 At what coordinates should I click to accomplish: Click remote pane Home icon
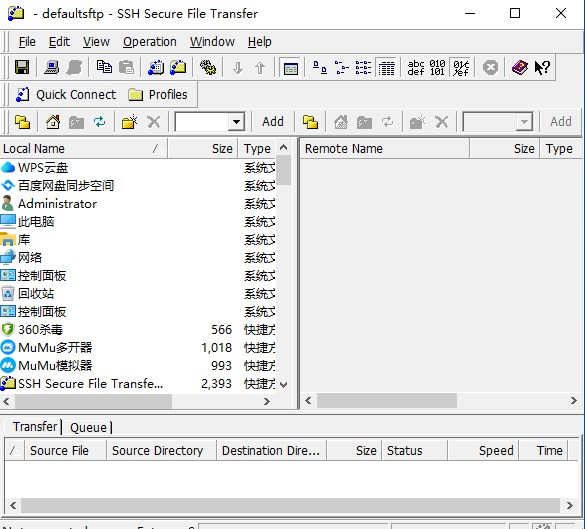341,122
